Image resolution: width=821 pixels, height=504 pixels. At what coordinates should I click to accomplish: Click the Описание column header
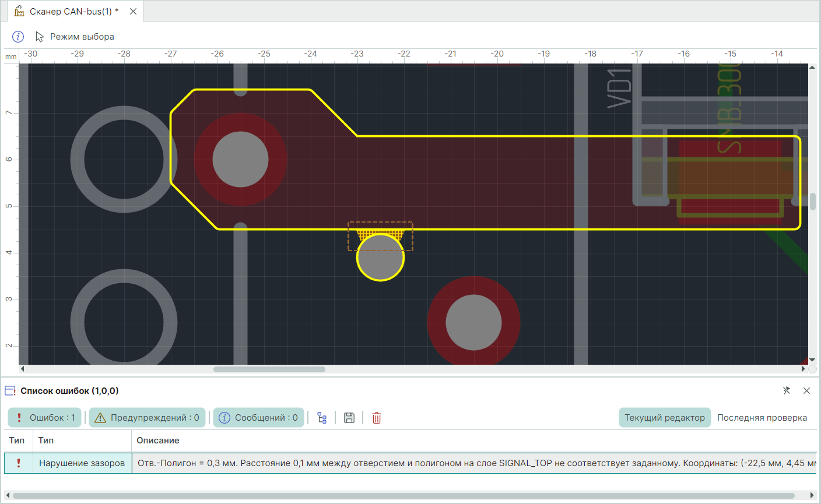158,440
